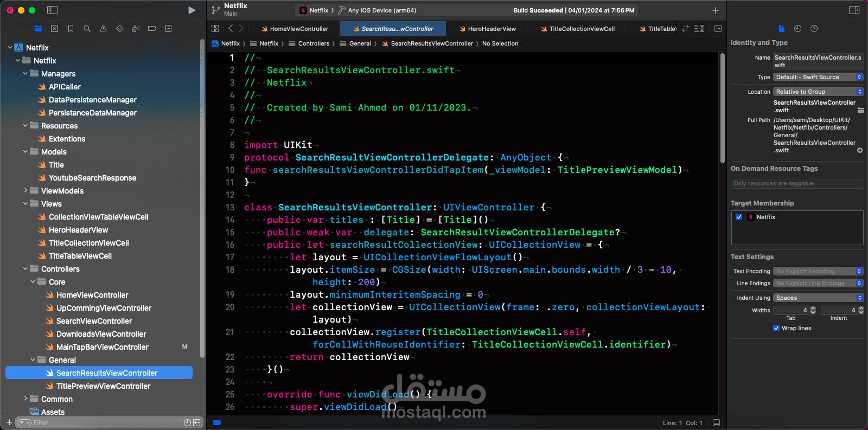Click the Tab width stepper
The image size is (868, 430).
(813, 310)
